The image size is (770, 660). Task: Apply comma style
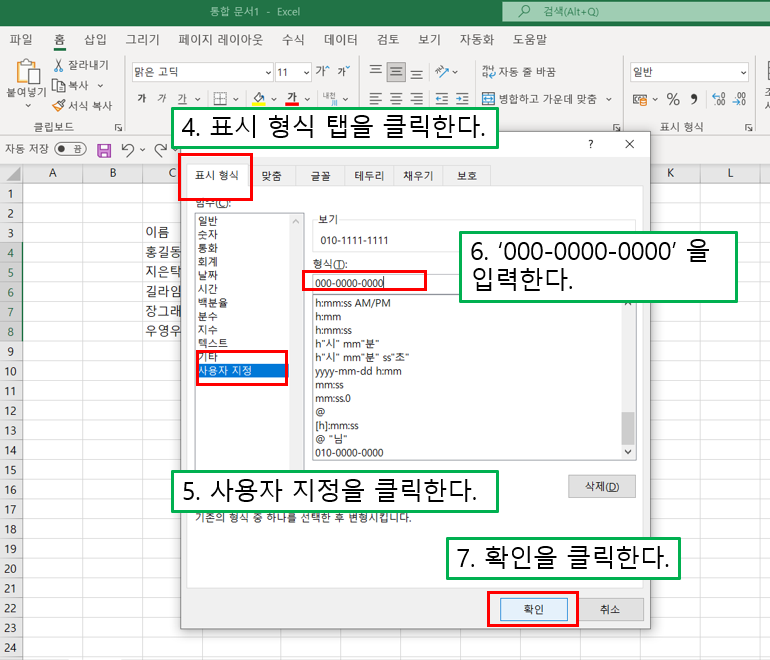(x=694, y=99)
